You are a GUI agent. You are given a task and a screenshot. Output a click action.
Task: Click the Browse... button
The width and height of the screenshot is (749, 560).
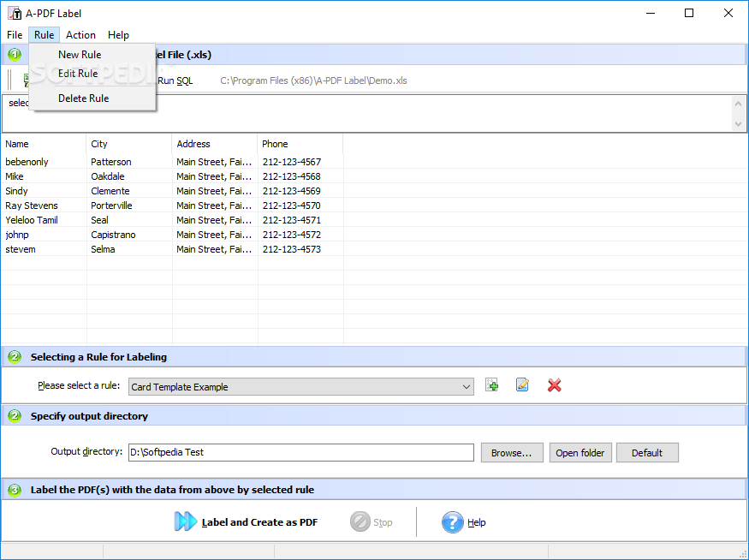coord(512,452)
